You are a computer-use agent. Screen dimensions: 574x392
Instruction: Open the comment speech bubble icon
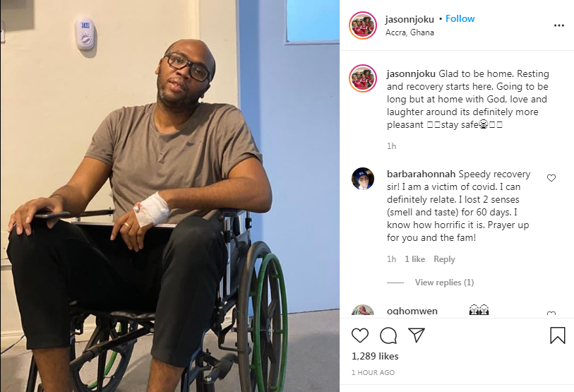pyautogui.click(x=388, y=335)
